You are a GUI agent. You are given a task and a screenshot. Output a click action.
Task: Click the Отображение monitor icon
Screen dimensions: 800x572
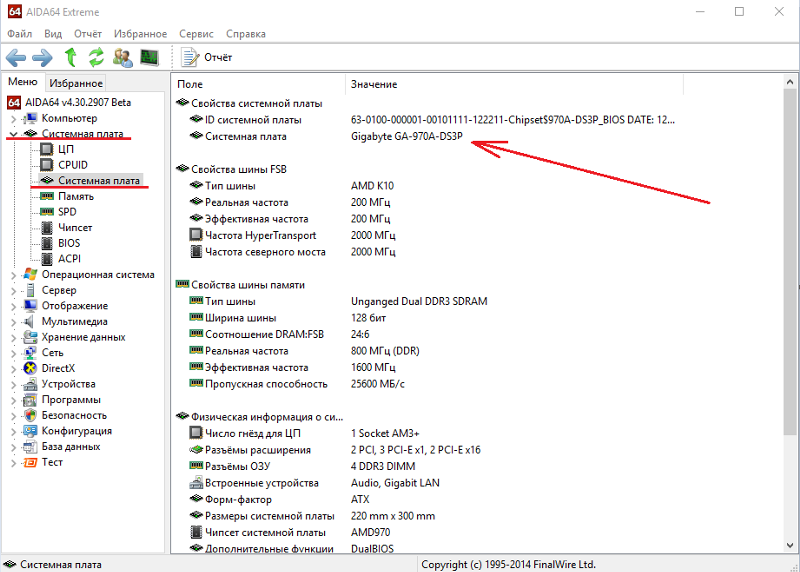[x=30, y=306]
